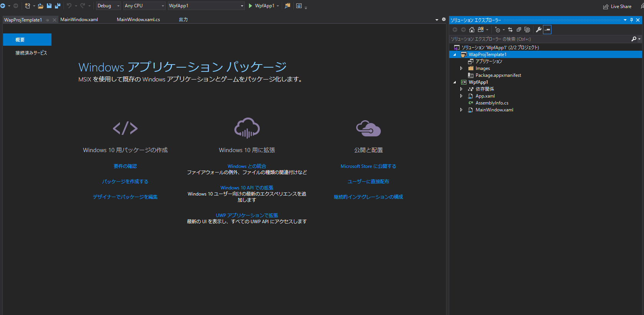Open the デザイナーでパッケージを編集 link

[x=125, y=197]
